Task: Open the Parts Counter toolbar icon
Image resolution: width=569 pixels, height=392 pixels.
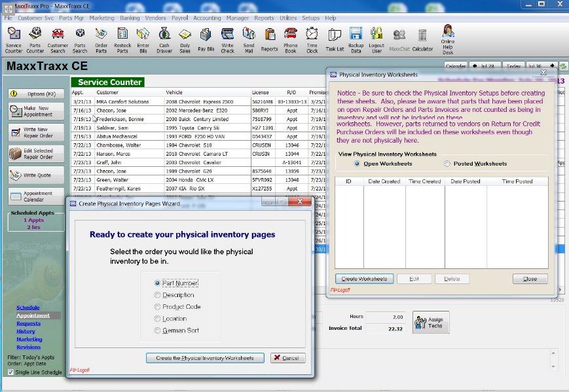Action: [x=35, y=40]
